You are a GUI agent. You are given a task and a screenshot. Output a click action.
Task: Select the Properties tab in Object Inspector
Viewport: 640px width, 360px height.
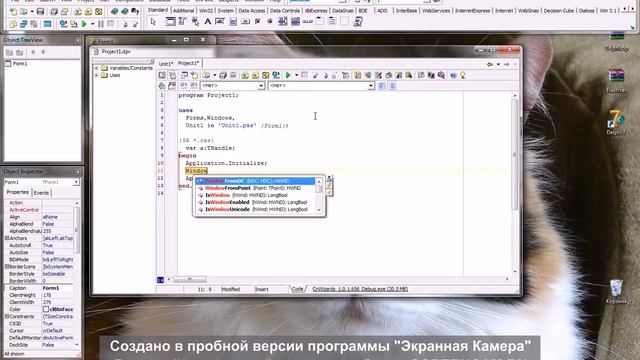[18, 192]
